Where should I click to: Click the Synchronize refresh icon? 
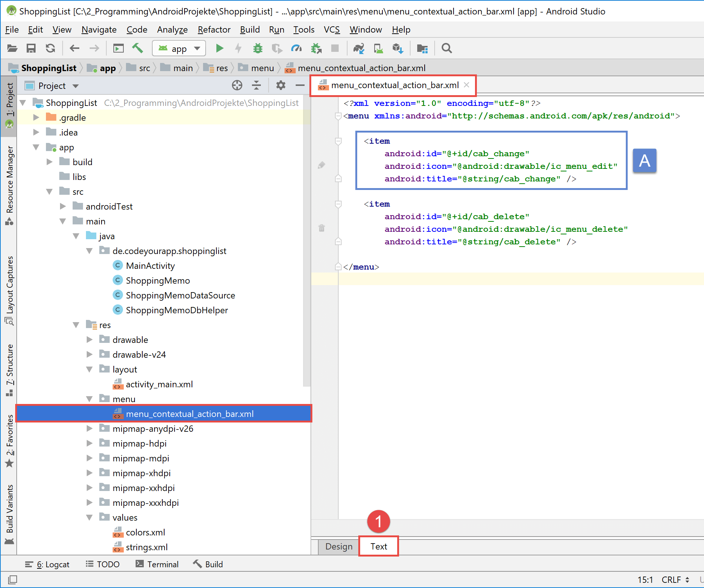[x=50, y=48]
